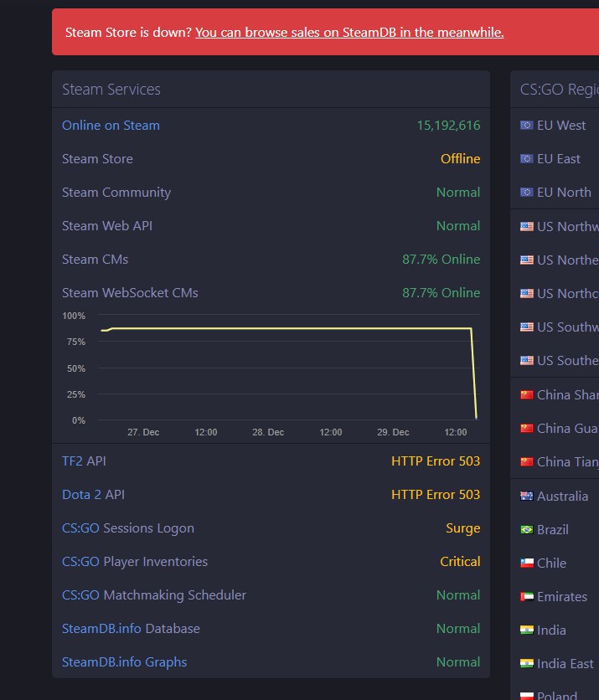
Task: Click the Emirates flag icon
Action: pyautogui.click(x=526, y=597)
